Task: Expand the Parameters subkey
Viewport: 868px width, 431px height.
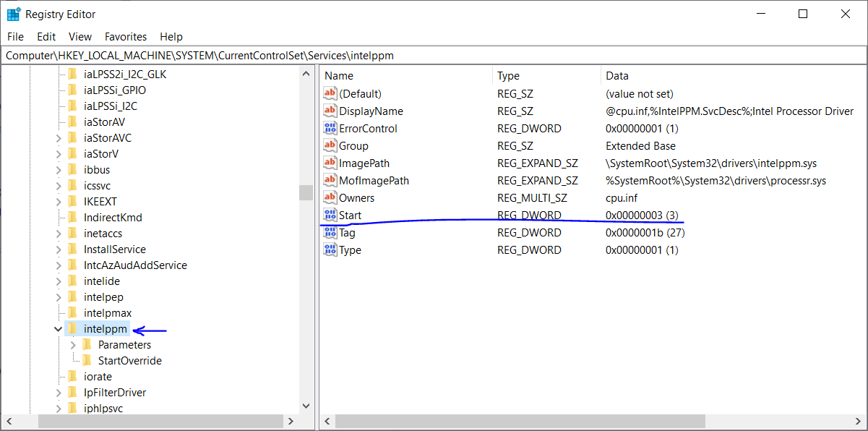Action: 73,344
